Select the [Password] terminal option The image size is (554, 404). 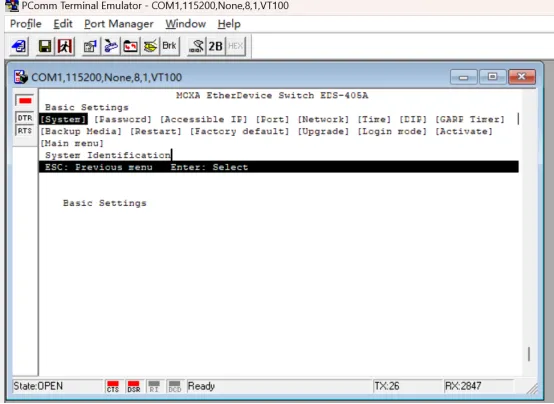pyautogui.click(x=123, y=119)
